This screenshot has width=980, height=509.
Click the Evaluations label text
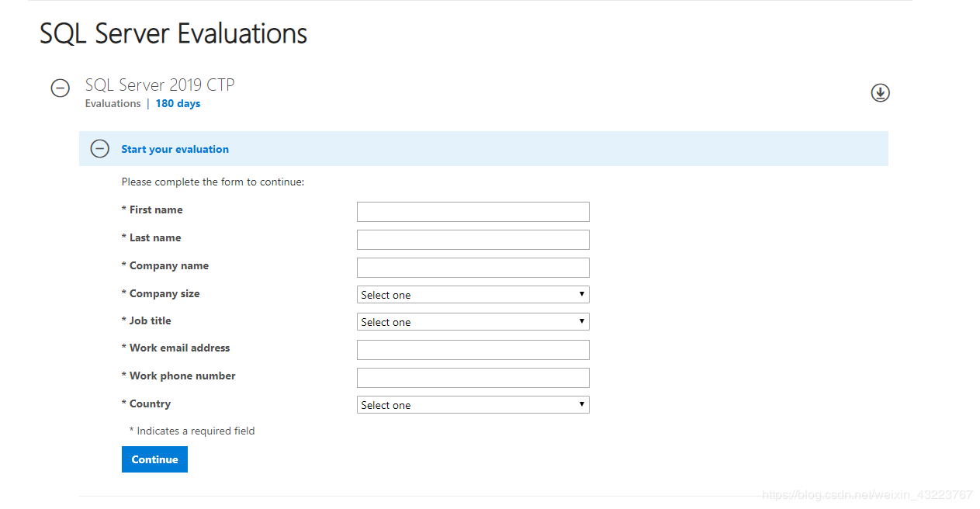coord(113,103)
